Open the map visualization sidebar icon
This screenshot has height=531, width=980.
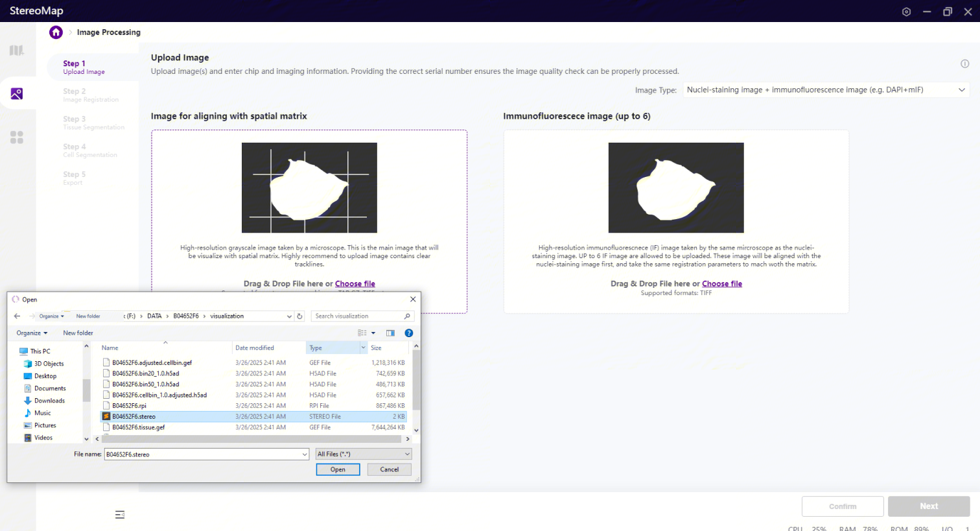pyautogui.click(x=17, y=51)
